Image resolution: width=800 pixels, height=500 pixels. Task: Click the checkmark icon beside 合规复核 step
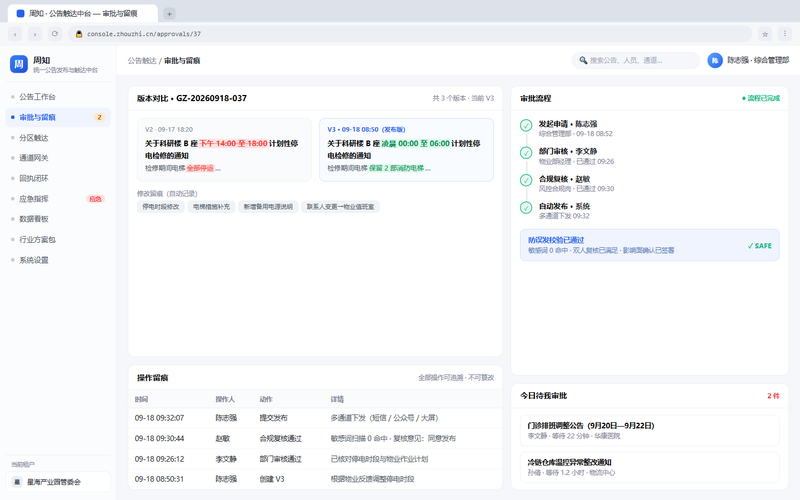526,180
